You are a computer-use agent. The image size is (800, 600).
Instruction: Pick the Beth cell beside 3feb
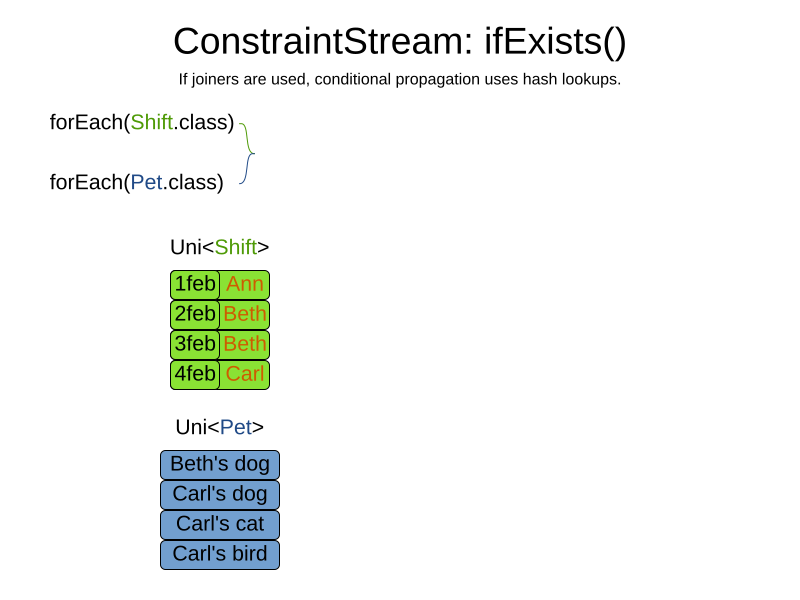[245, 344]
